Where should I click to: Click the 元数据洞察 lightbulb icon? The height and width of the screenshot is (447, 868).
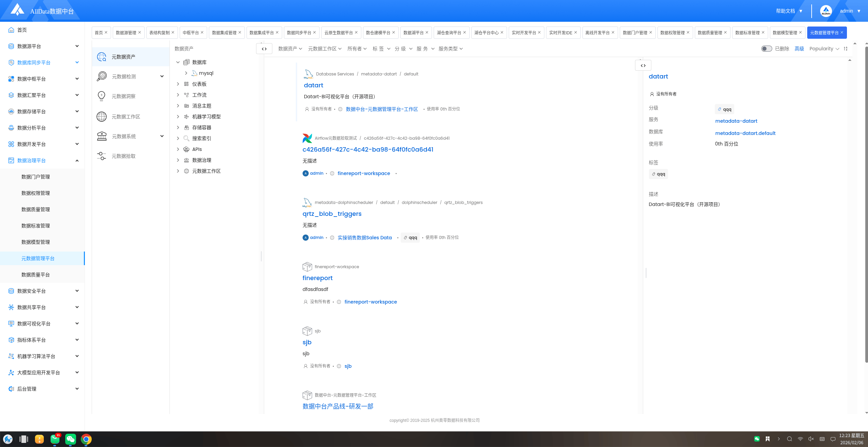[102, 96]
